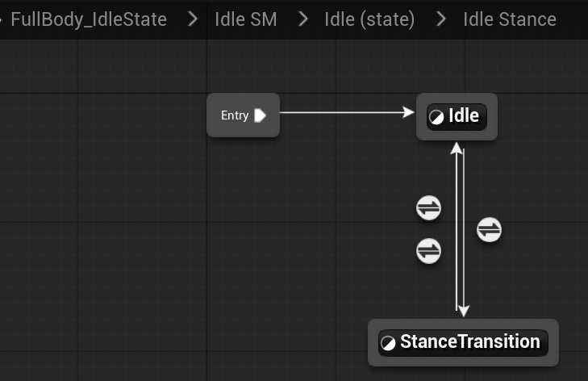
Task: Click StanceTransition's half-circle state icon
Action: (388, 342)
